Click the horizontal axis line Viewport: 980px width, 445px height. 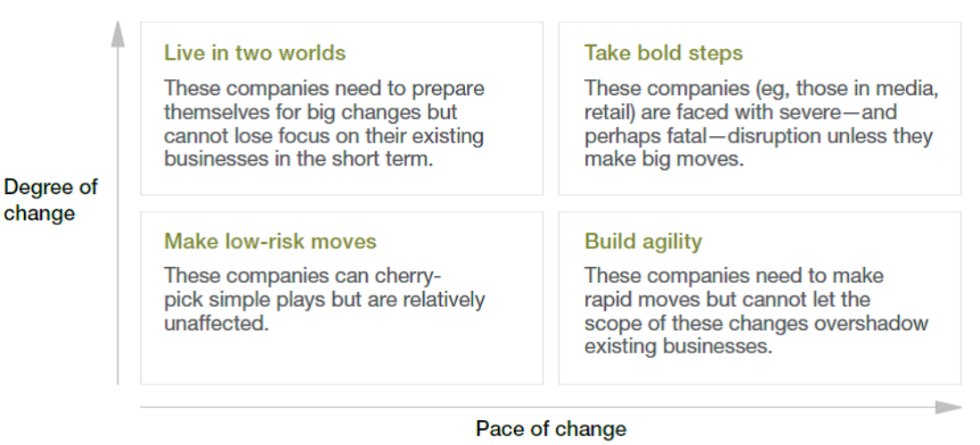(x=537, y=407)
